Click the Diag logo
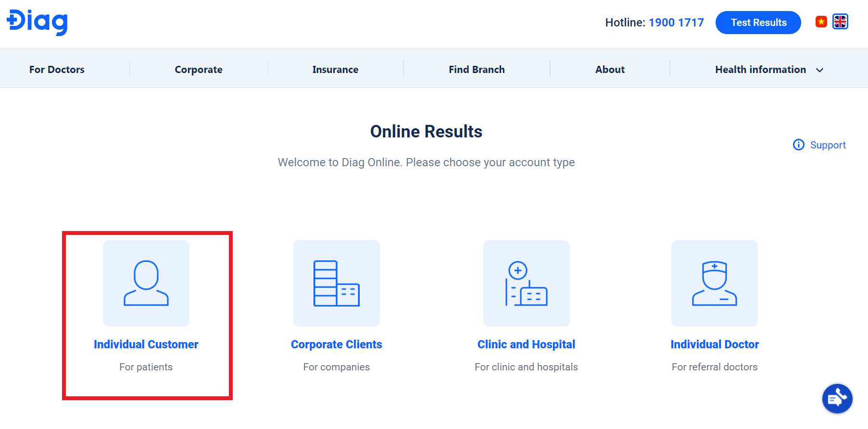The width and height of the screenshot is (868, 429). click(x=37, y=22)
